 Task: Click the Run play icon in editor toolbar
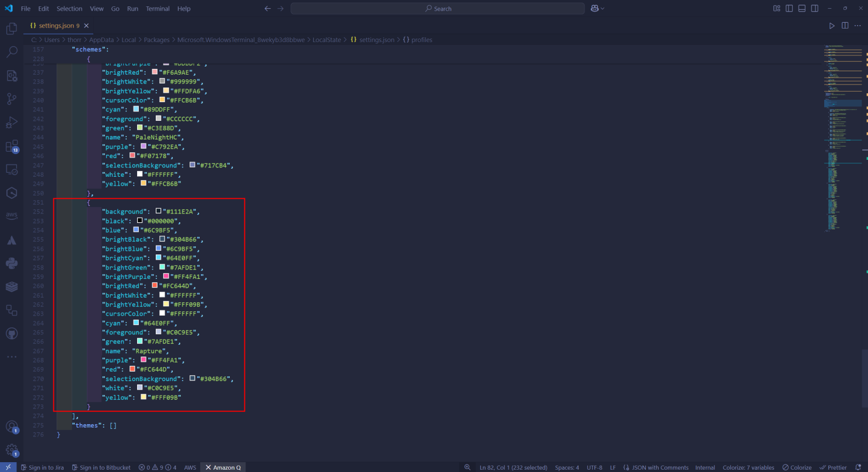pyautogui.click(x=832, y=26)
